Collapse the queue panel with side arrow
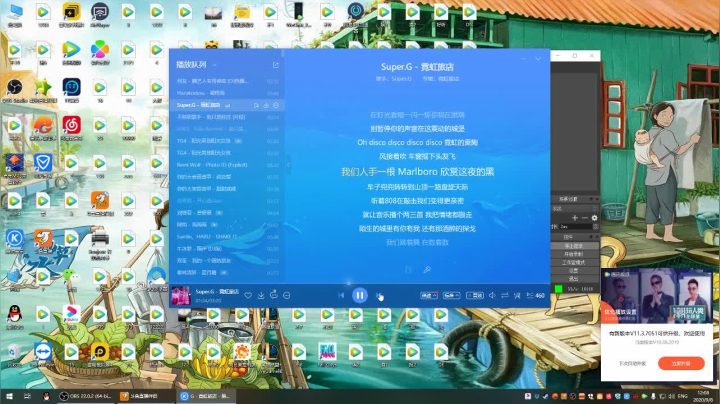720x404 pixels. pos(288,165)
